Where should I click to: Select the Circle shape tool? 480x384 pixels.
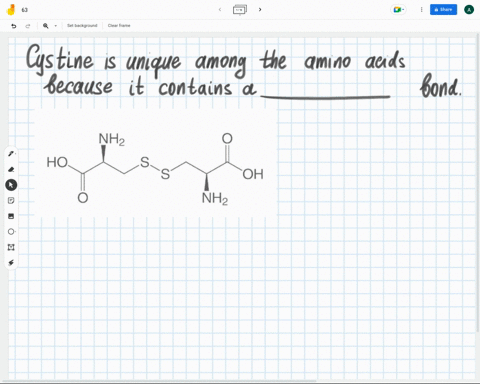[x=11, y=232]
